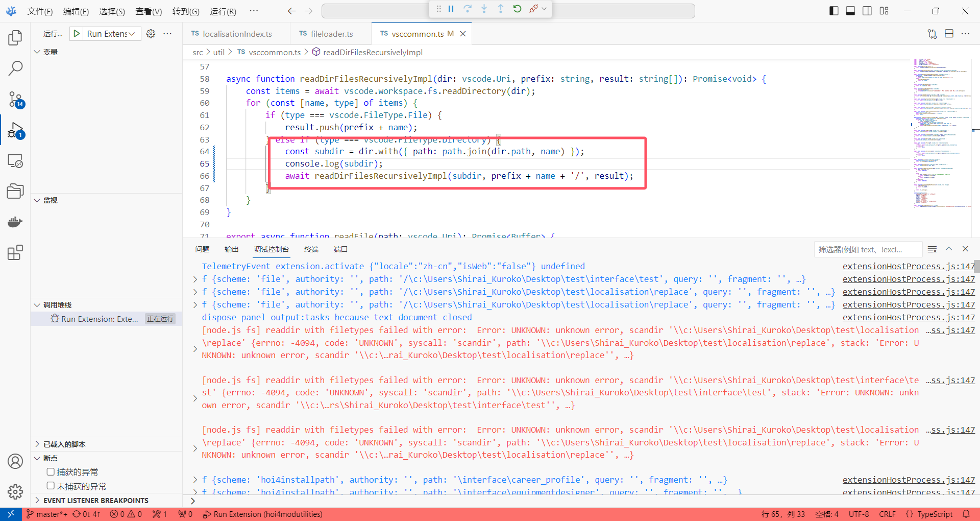Switch to 问题 Problems panel tab
980x521 pixels.
pos(203,249)
